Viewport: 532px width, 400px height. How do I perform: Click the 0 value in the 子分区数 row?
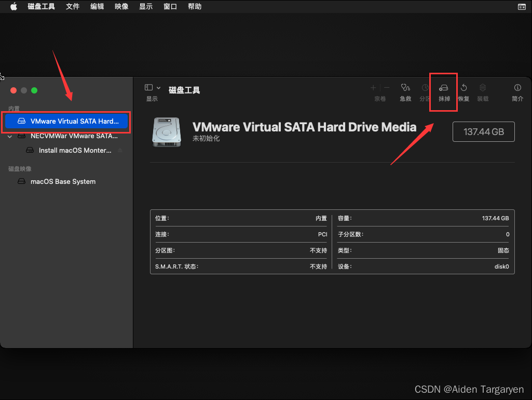click(508, 234)
